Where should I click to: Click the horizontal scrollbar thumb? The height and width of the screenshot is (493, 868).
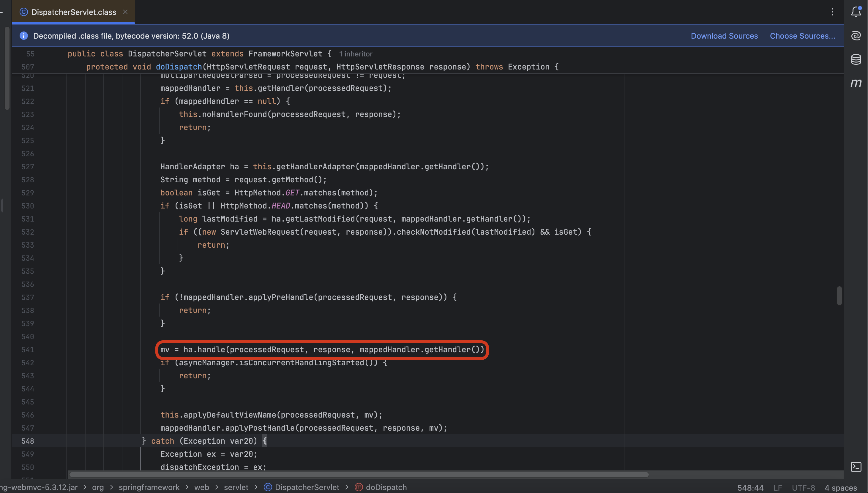tap(359, 475)
